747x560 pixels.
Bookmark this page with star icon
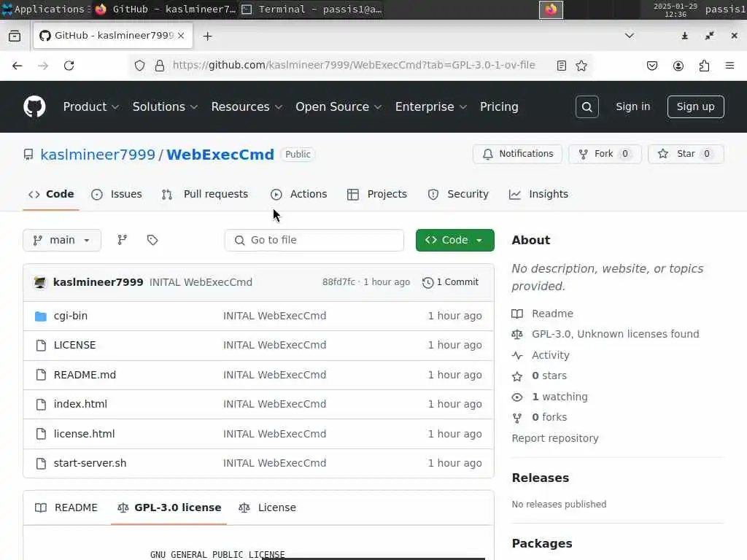point(581,66)
